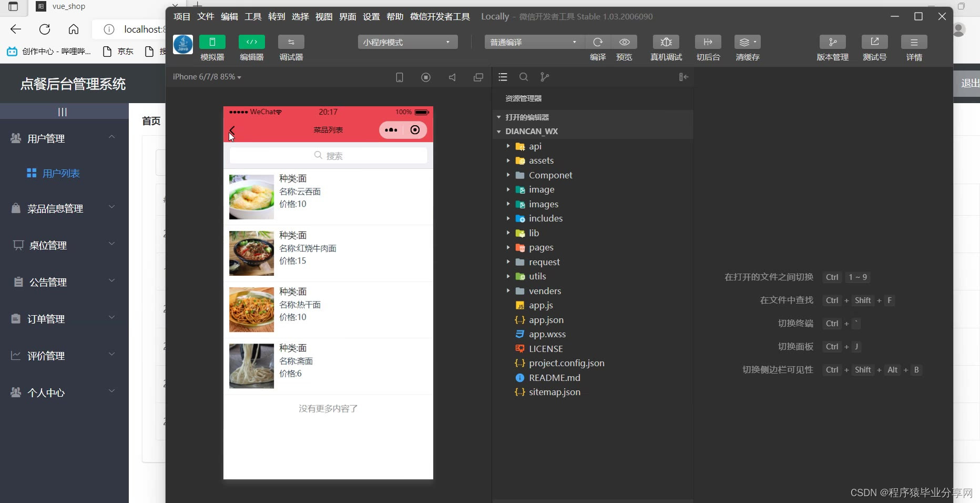Toggle the 调试器 debugger panel button
980x503 pixels.
291,42
